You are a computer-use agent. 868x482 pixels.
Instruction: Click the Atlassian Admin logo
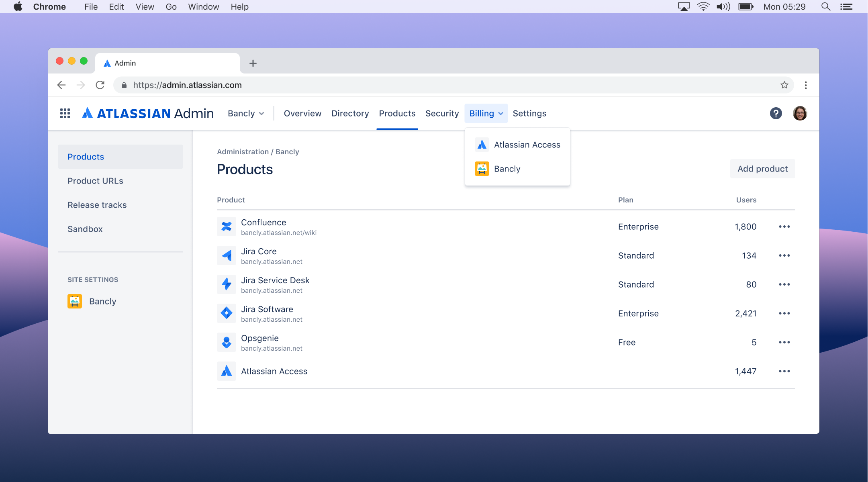147,113
